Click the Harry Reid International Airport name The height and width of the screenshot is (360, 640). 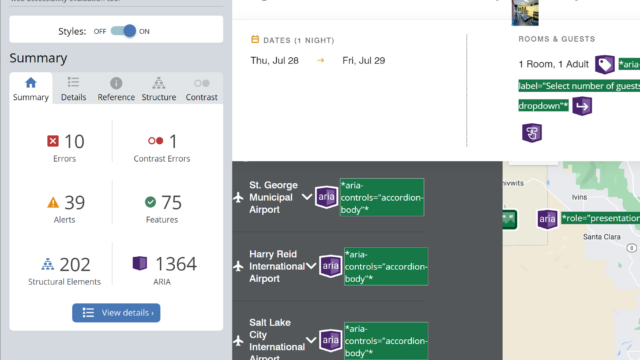tap(277, 267)
